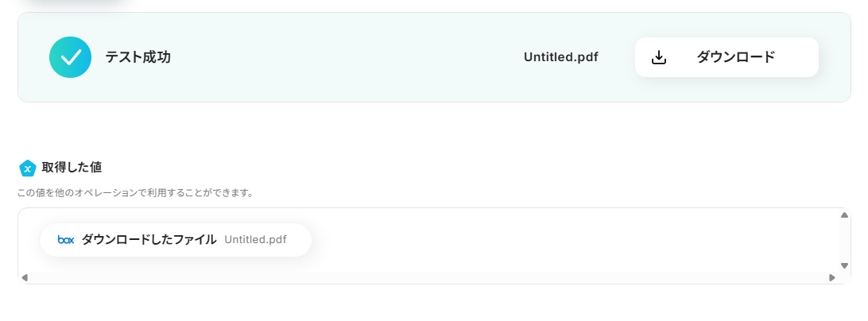Click the download arrow tray icon
Viewport: 868px width, 321px height.
pos(658,57)
